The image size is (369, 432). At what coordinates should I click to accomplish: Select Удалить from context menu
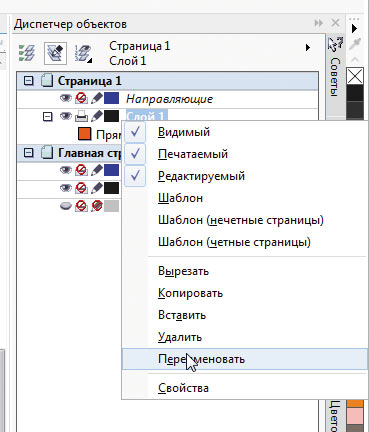click(244, 337)
